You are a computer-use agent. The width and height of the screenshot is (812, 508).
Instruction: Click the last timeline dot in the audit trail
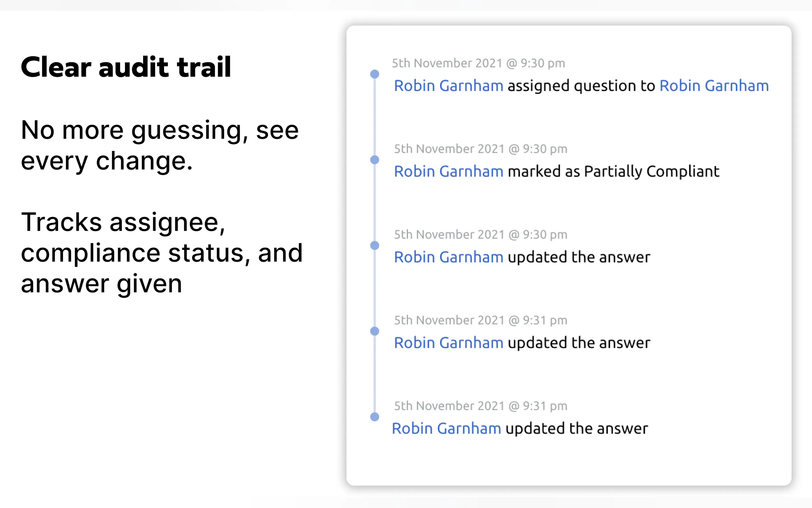[375, 417]
